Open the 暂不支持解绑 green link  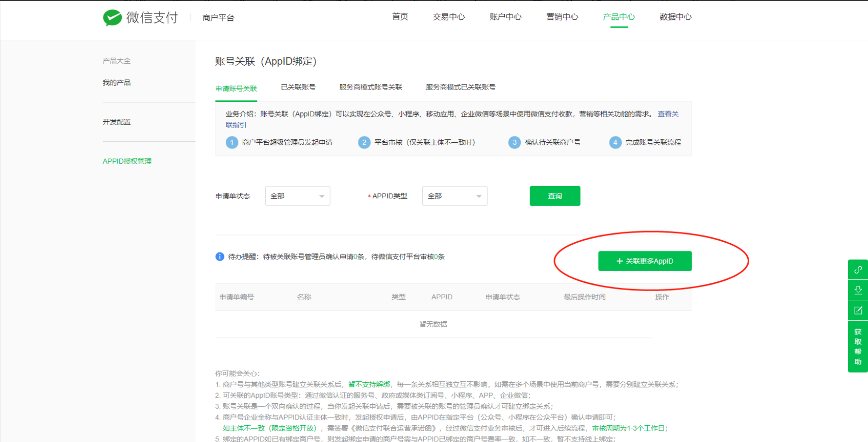click(369, 384)
